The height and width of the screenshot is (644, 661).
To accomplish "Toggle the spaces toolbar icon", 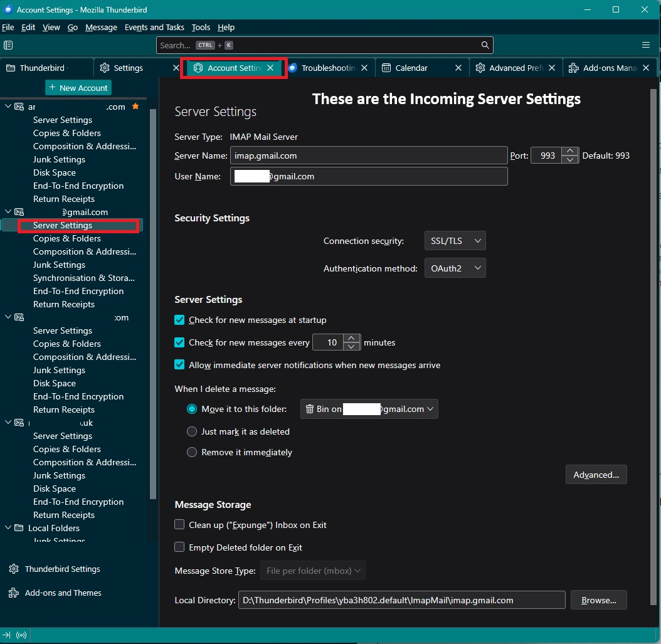I will (x=8, y=45).
